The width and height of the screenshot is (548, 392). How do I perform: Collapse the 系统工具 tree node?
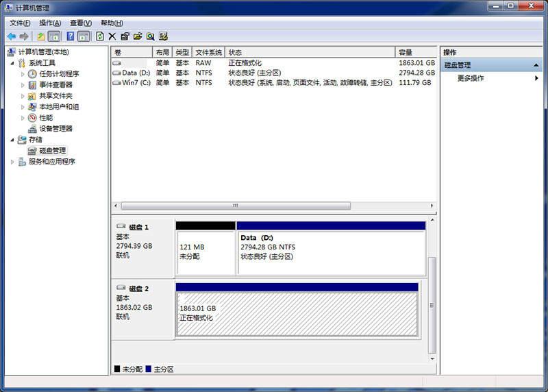[12, 63]
